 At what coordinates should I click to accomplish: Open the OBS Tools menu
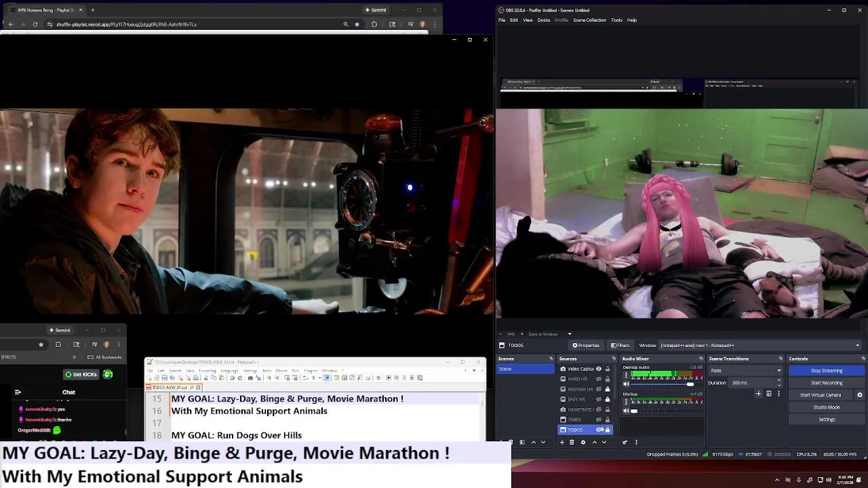tap(616, 20)
